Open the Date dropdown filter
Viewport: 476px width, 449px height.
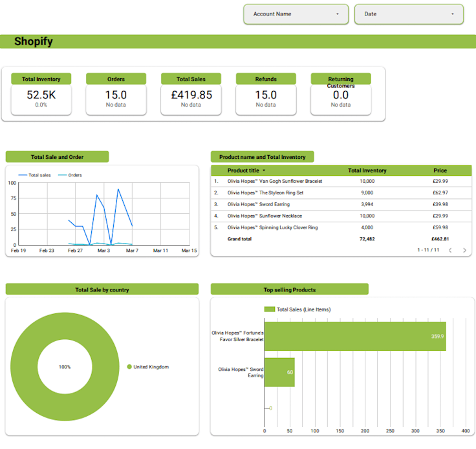point(409,14)
